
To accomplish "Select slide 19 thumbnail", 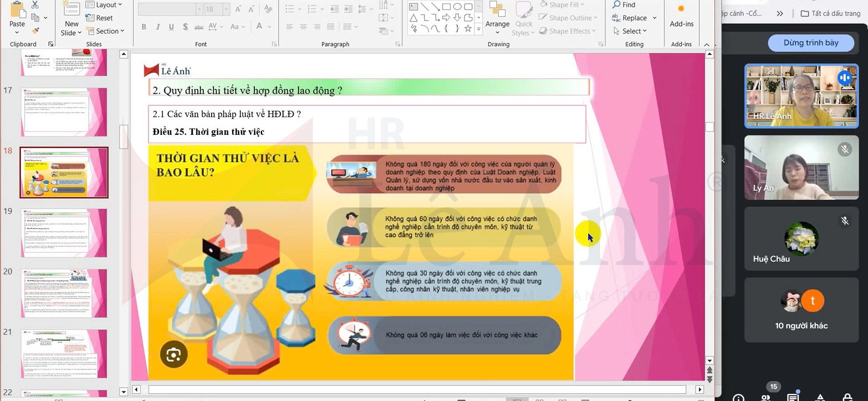I will click(x=64, y=233).
